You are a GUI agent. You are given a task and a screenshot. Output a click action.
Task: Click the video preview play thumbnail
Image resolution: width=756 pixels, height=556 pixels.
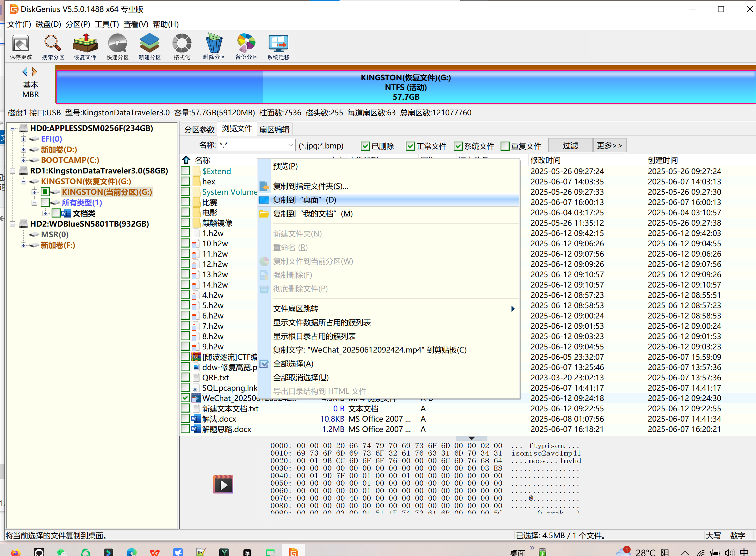coord(223,485)
